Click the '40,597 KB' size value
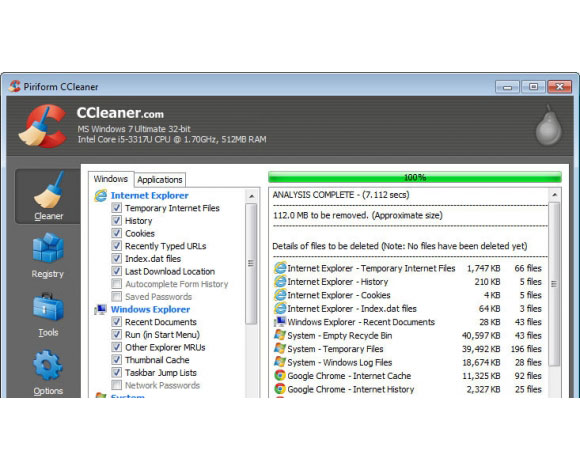The image size is (580, 470). point(481,335)
